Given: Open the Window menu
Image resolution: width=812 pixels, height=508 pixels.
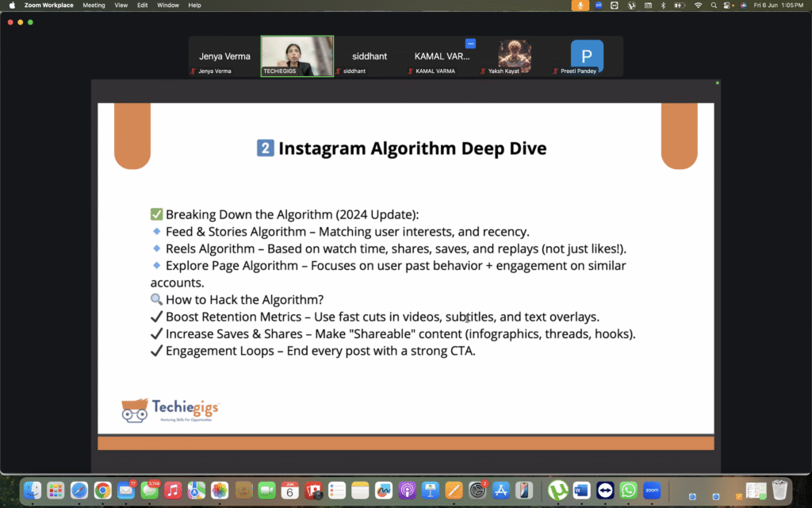Looking at the screenshot, I should (168, 5).
